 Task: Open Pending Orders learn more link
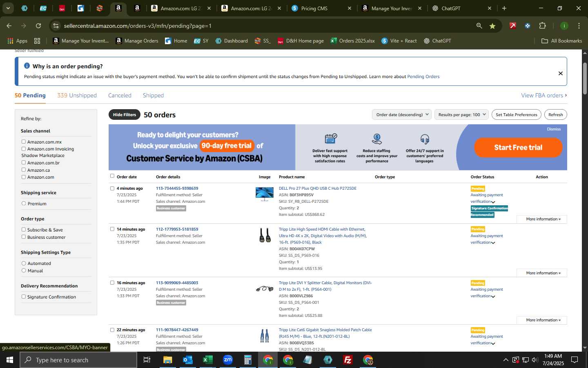[x=423, y=76]
